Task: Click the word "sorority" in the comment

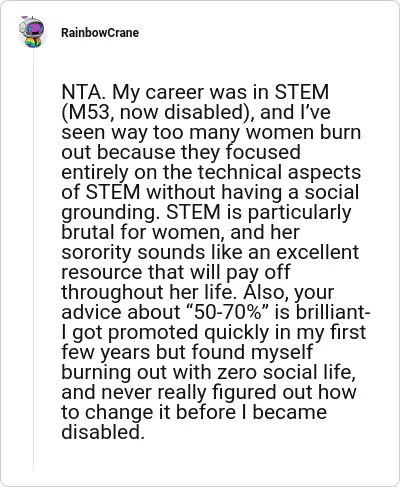Action: coord(96,252)
